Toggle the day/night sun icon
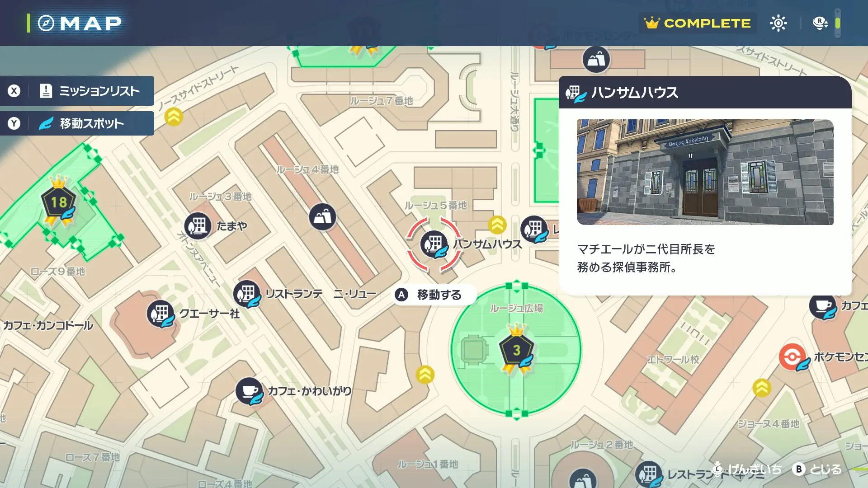Image resolution: width=868 pixels, height=488 pixels. pyautogui.click(x=778, y=23)
